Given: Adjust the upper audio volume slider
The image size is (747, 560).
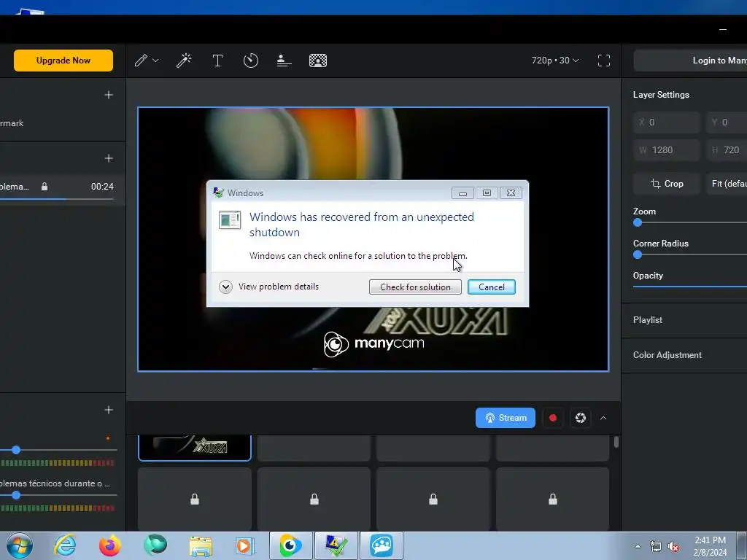Looking at the screenshot, I should point(16,449).
